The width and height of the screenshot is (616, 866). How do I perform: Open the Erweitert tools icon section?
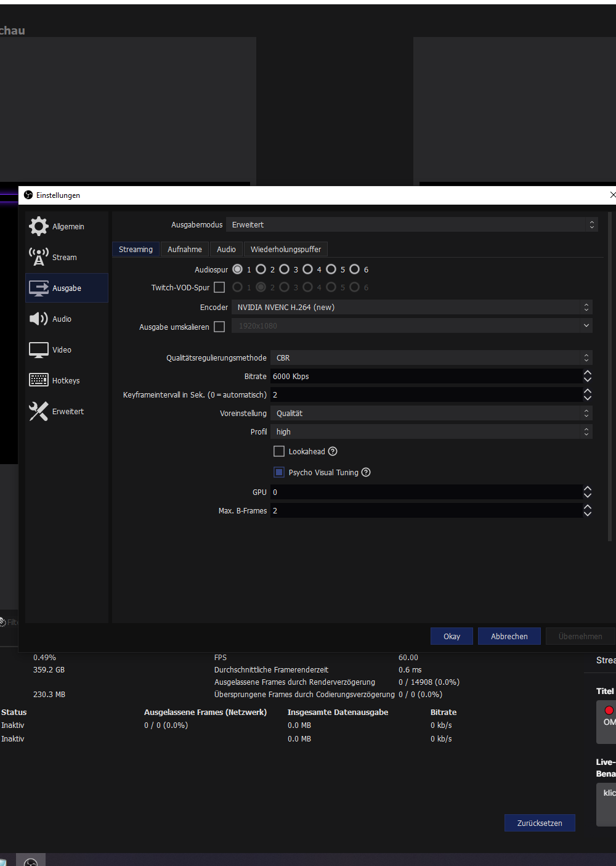point(39,411)
